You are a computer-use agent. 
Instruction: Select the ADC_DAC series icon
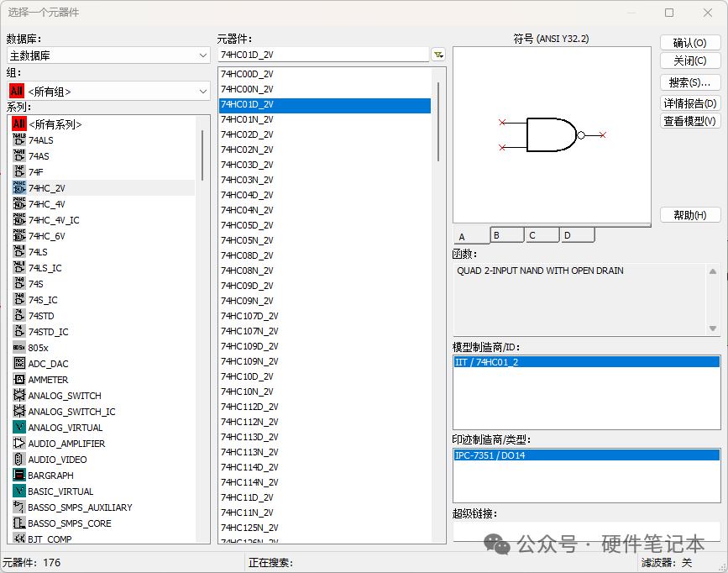click(19, 364)
